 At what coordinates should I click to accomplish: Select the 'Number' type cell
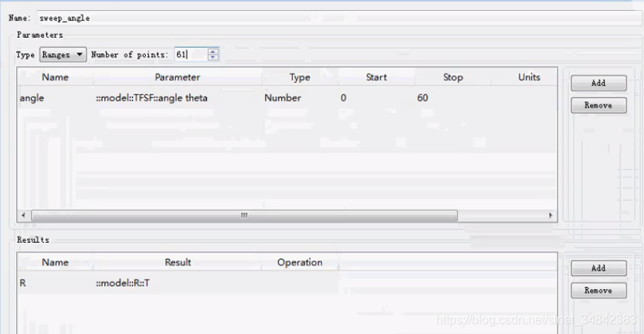(x=300, y=98)
